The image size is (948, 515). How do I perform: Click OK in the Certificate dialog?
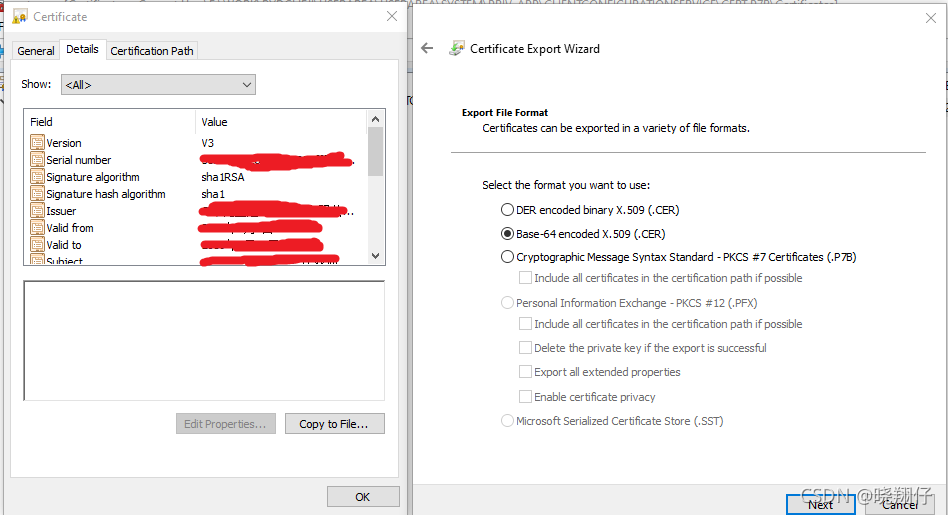point(363,497)
